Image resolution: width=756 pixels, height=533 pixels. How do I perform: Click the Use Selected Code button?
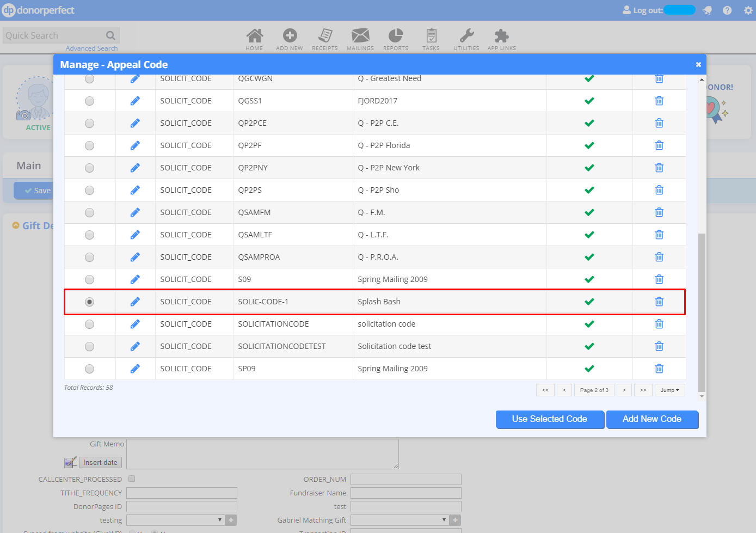click(550, 419)
